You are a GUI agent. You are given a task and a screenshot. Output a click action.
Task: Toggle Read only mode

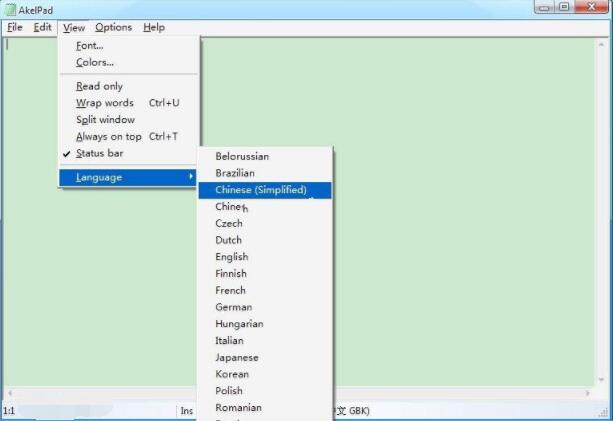[x=129, y=86]
